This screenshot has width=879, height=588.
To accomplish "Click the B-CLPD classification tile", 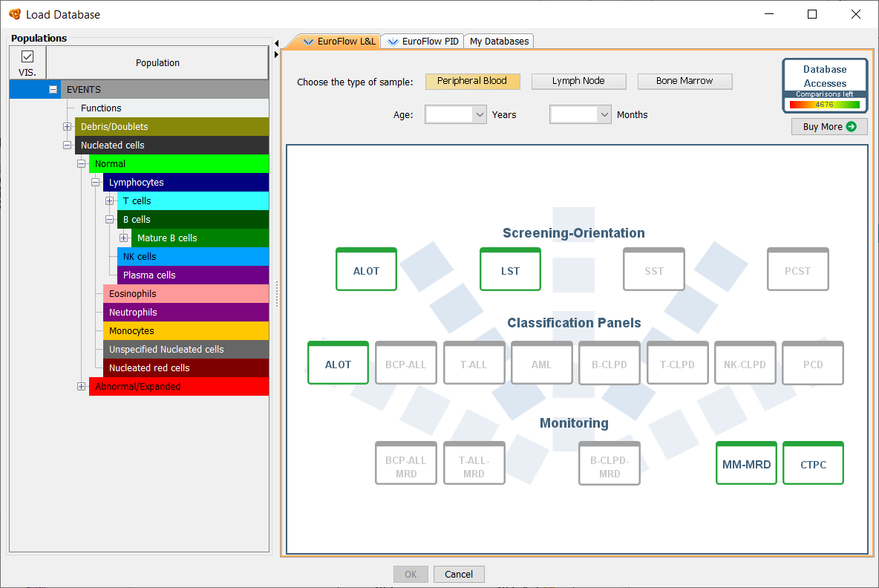I will [x=610, y=362].
